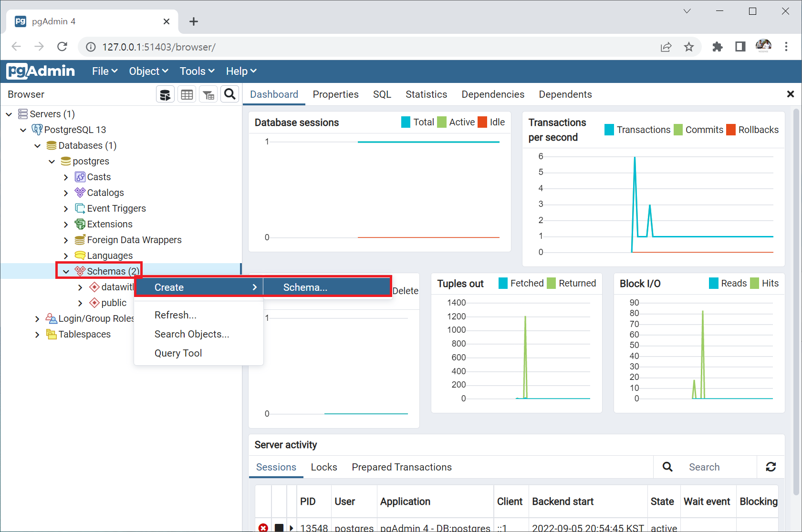This screenshot has height=532, width=802.
Task: Bookmark this page with star icon
Action: pos(689,47)
